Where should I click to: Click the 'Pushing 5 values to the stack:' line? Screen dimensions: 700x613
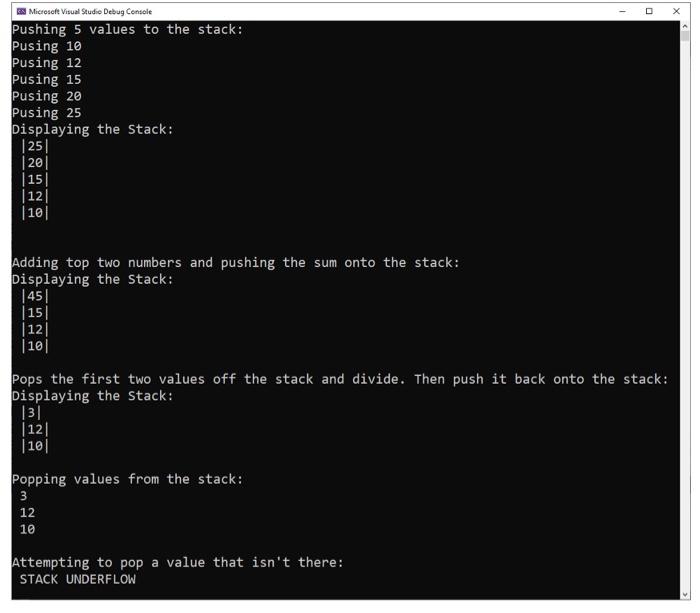(x=127, y=29)
